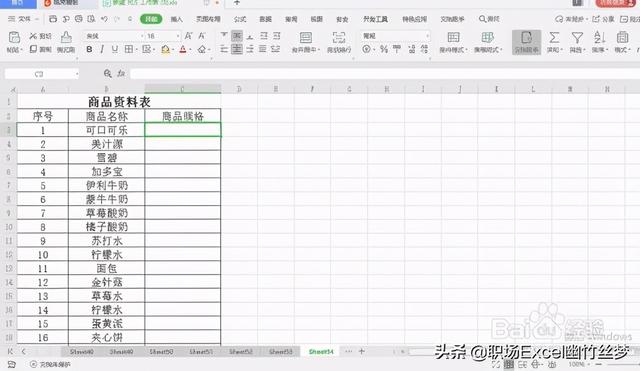This screenshot has width=640, height=371.
Task: Click the Filter funnel icon
Action: [577, 38]
